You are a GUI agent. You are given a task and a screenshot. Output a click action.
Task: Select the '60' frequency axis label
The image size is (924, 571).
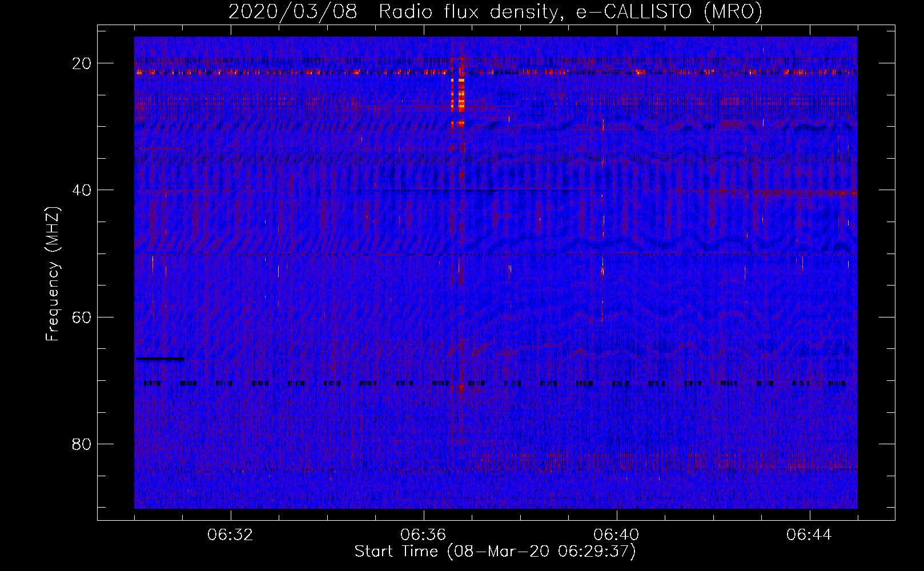(82, 317)
